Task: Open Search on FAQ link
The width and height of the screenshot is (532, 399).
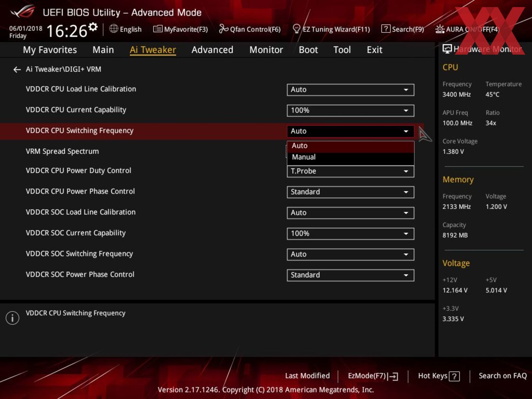Action: [503, 376]
